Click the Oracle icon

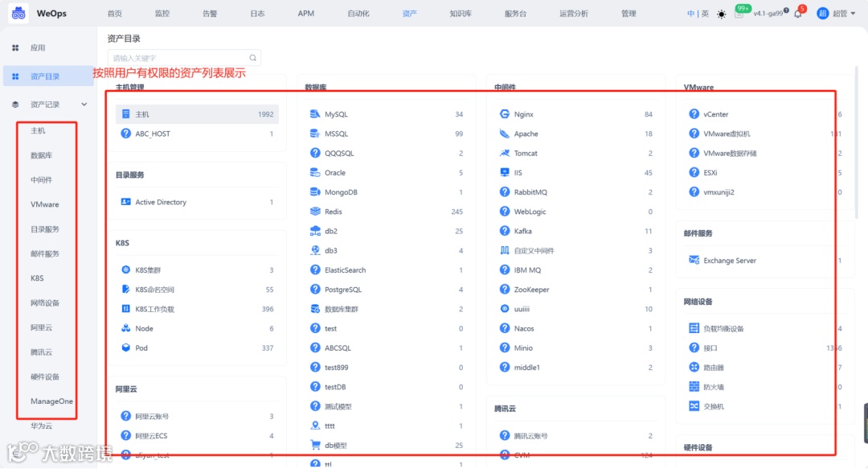coord(315,172)
